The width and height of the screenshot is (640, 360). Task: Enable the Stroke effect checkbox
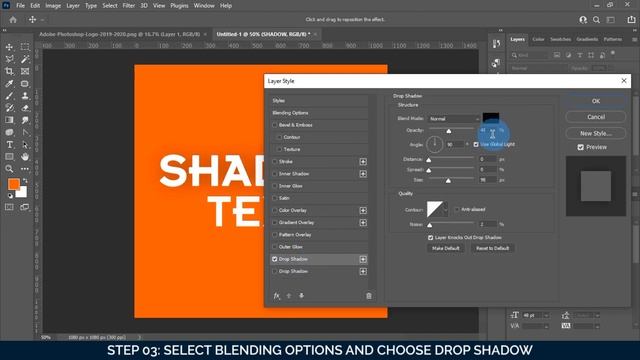(x=275, y=162)
